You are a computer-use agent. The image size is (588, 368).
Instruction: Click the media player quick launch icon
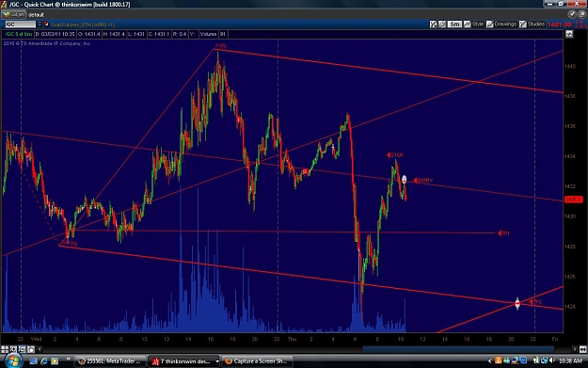(55, 361)
